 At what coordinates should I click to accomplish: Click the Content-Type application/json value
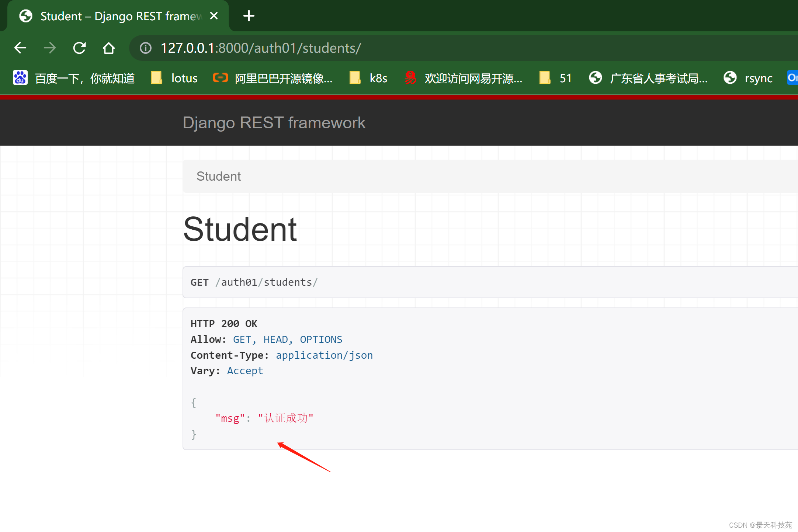point(324,355)
